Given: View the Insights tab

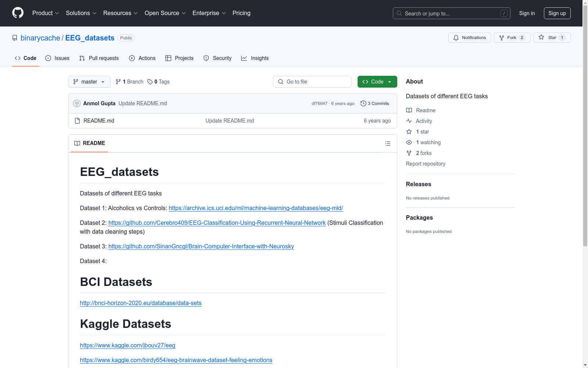Looking at the screenshot, I should coord(255,58).
